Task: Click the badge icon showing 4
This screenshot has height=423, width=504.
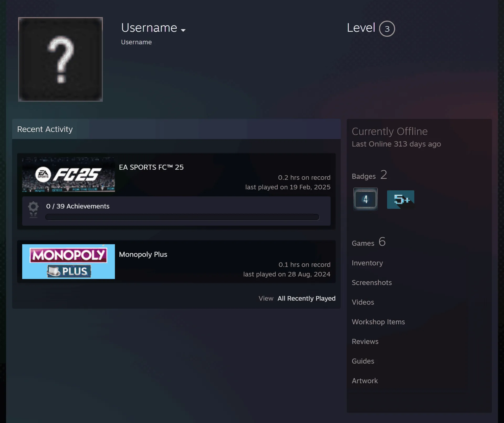Action: coord(365,199)
